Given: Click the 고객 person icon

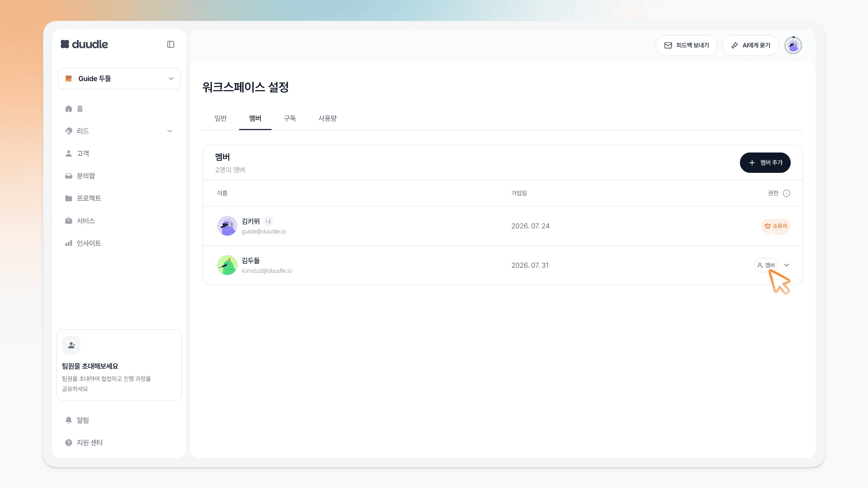Looking at the screenshot, I should [68, 153].
